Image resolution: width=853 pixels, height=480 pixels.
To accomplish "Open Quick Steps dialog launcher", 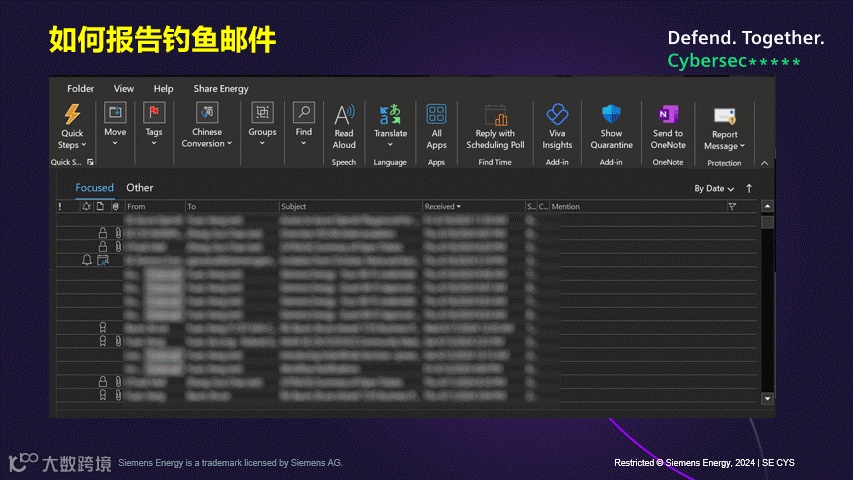I will click(x=90, y=162).
